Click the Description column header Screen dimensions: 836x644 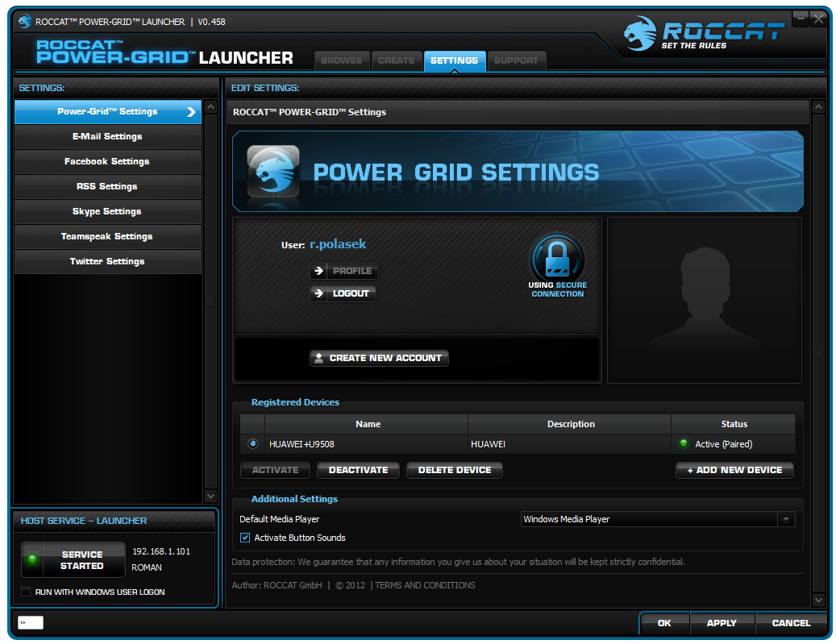571,424
